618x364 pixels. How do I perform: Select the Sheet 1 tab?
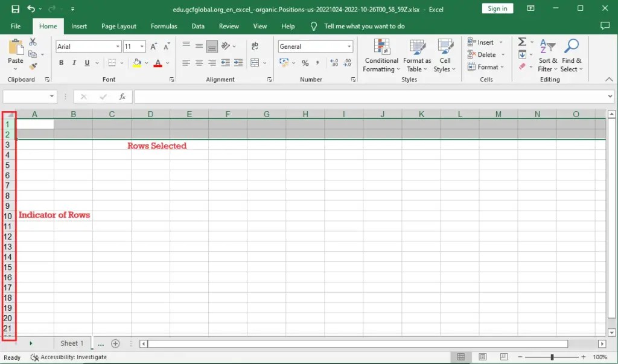[x=72, y=343]
